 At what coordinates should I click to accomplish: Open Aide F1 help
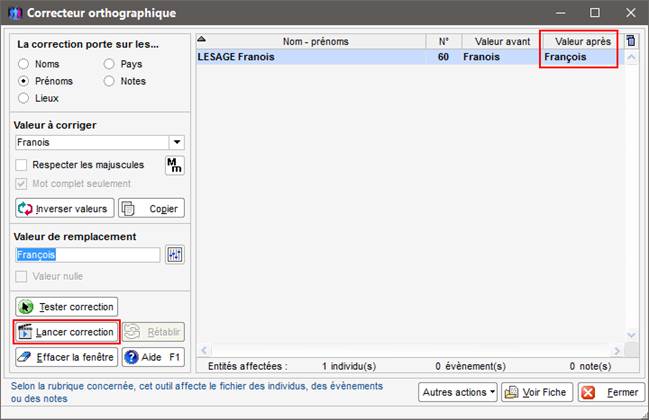tap(153, 356)
